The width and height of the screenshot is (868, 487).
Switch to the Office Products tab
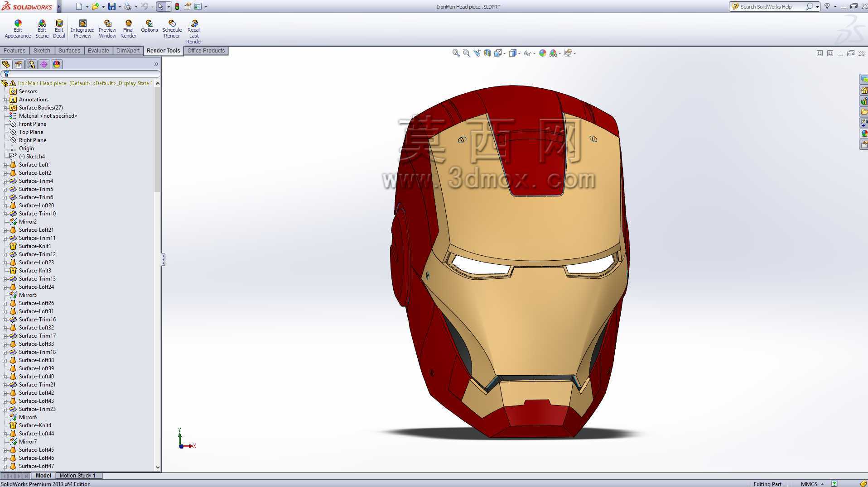click(x=206, y=51)
